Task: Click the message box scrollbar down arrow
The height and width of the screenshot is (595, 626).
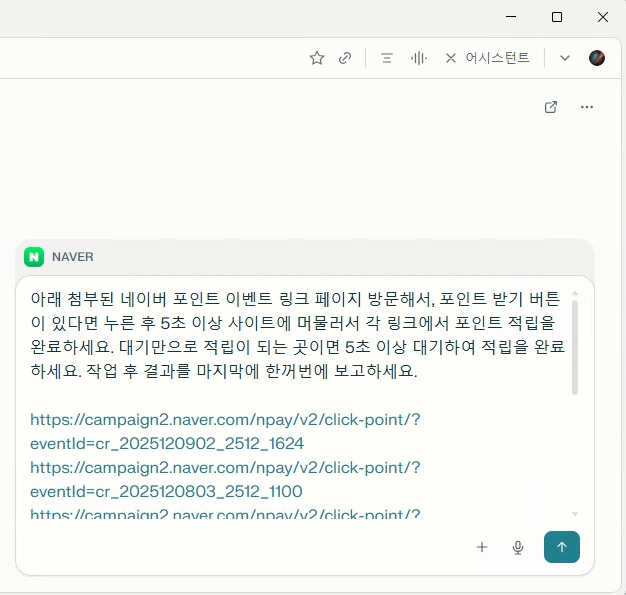Action: [575, 513]
